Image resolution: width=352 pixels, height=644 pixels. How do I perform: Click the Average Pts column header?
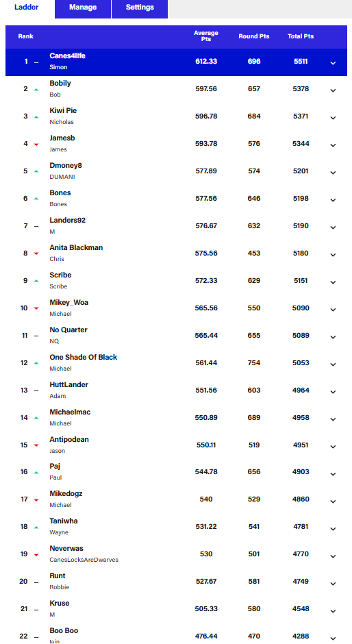pyautogui.click(x=206, y=36)
